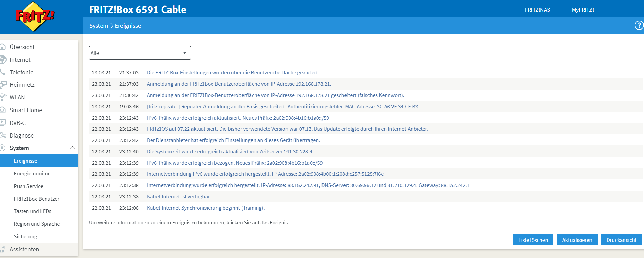Image resolution: width=644 pixels, height=258 pixels.
Task: Select Push Service in System submenu
Action: [x=28, y=186]
